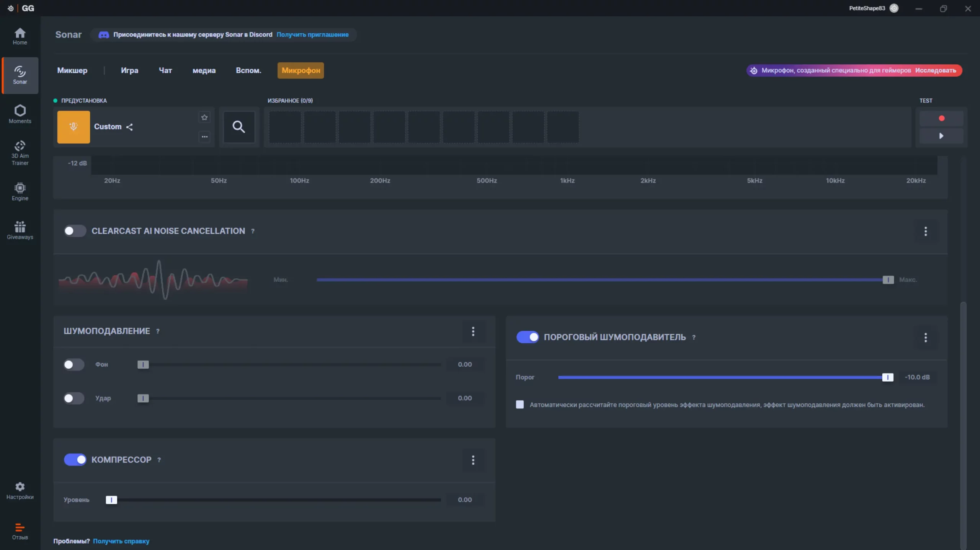Share the Custom preset
Screen dimensions: 980x550
[130, 127]
